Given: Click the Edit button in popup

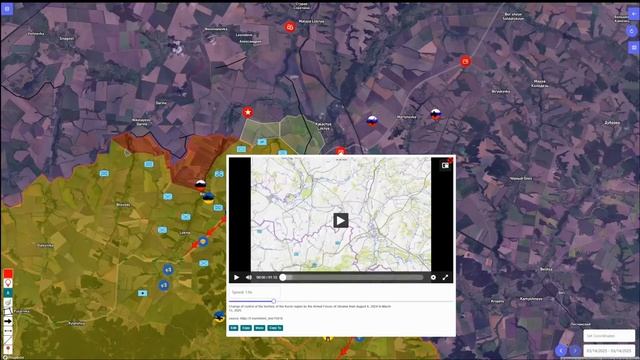Looking at the screenshot, I should 233,328.
